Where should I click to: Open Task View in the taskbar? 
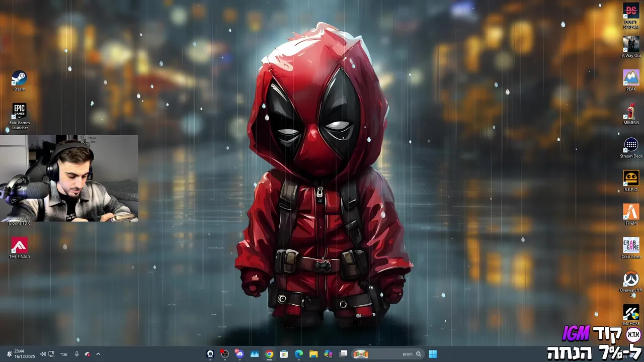[x=344, y=354]
